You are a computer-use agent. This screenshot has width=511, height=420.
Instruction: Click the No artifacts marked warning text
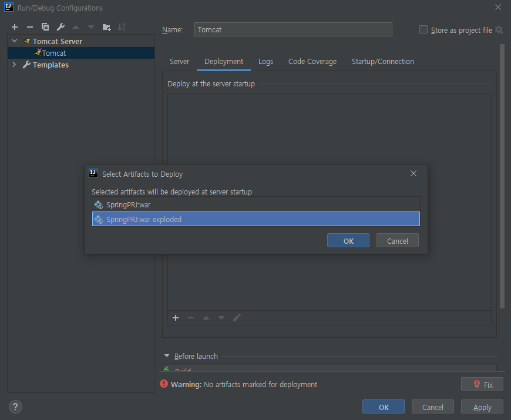(260, 385)
